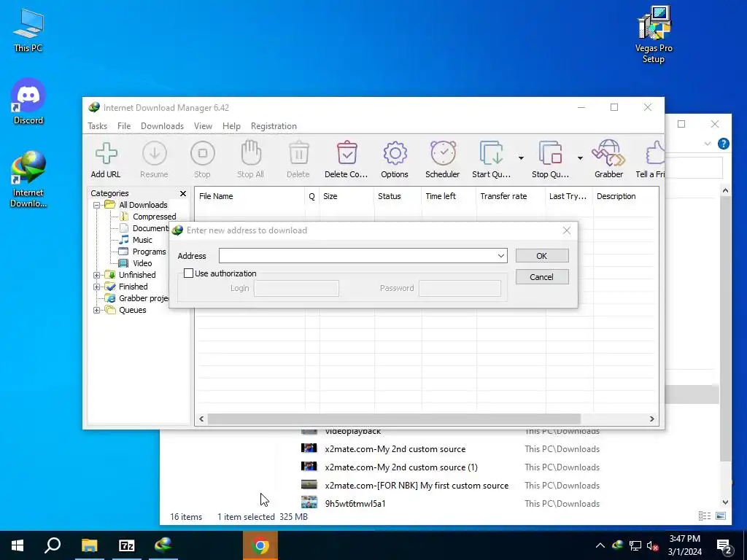747x560 pixels.
Task: Click the Start Queue toolbar icon
Action: (x=491, y=153)
